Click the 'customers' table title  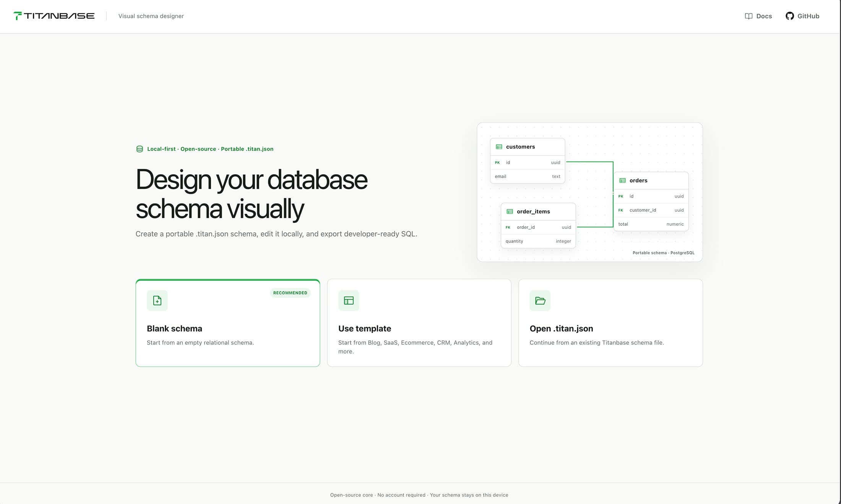pos(520,147)
